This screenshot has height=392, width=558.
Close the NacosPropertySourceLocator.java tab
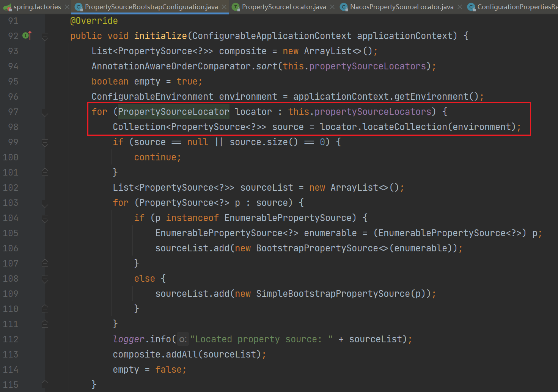tap(460, 7)
